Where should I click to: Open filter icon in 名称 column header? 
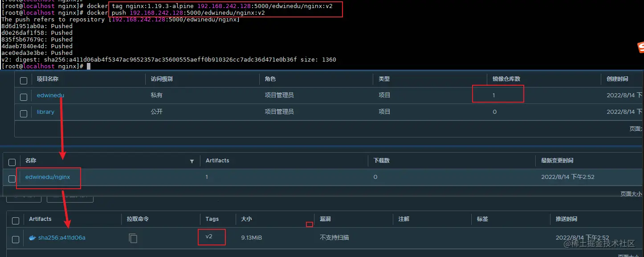pos(192,161)
